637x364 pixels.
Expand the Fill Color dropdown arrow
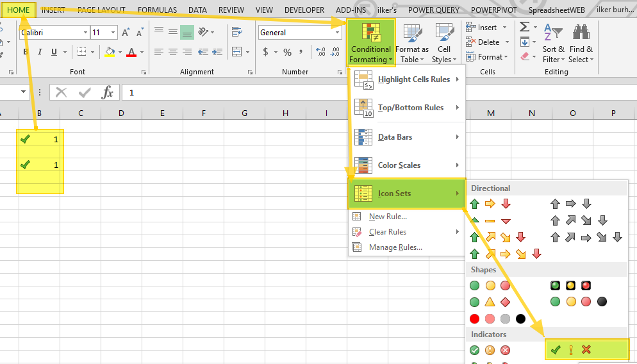click(120, 52)
